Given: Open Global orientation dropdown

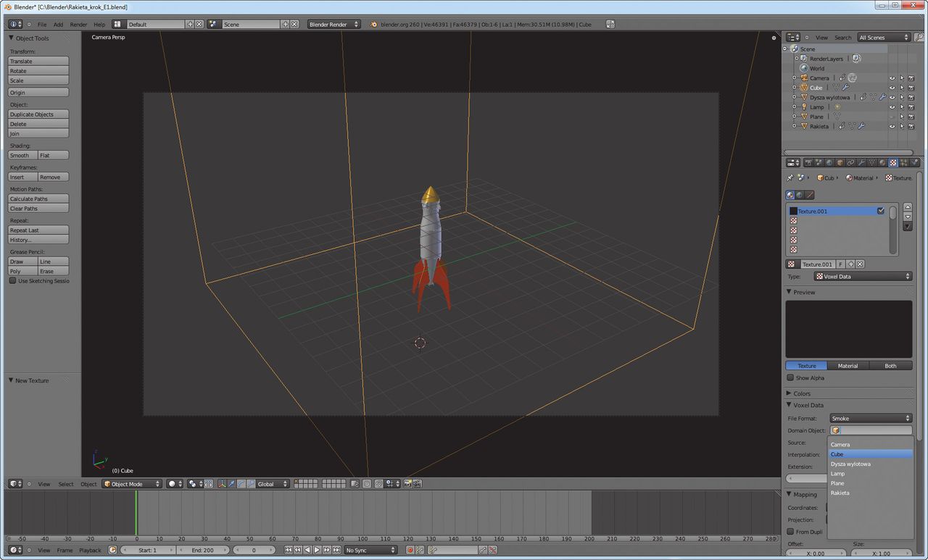Looking at the screenshot, I should [x=273, y=483].
